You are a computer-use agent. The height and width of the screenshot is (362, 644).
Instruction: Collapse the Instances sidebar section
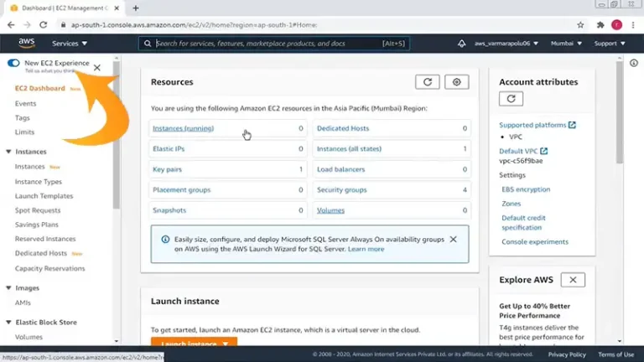coord(8,152)
